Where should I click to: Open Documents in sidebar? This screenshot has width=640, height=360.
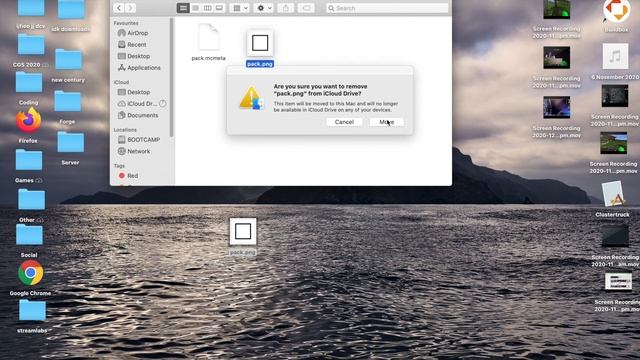tap(141, 116)
